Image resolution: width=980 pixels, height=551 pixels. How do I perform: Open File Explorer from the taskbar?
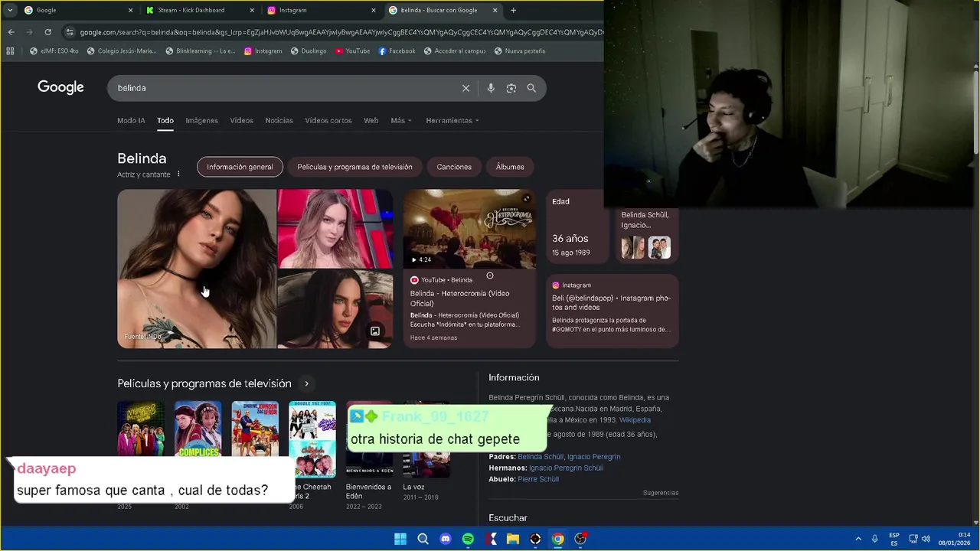513,539
